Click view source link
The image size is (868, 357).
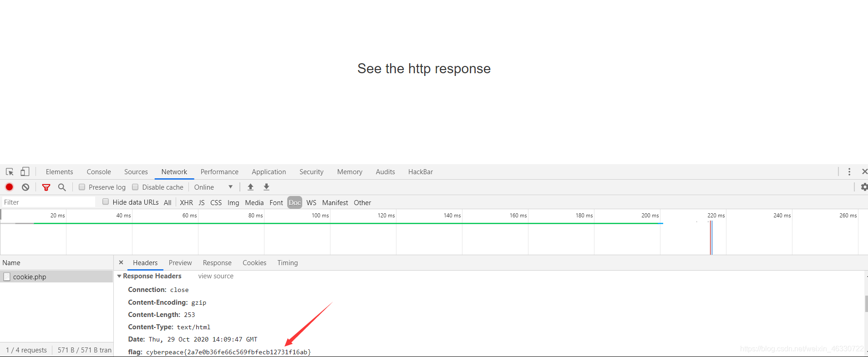(x=216, y=276)
